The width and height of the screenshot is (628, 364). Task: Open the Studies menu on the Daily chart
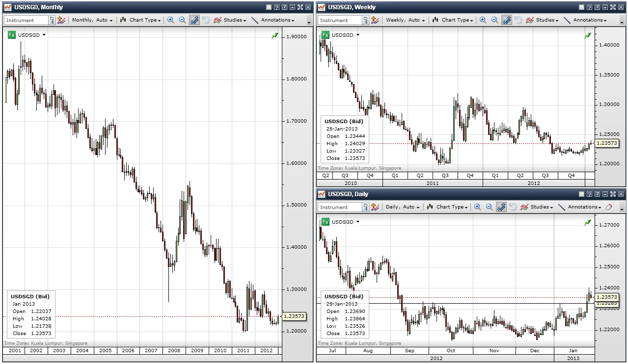pyautogui.click(x=541, y=207)
